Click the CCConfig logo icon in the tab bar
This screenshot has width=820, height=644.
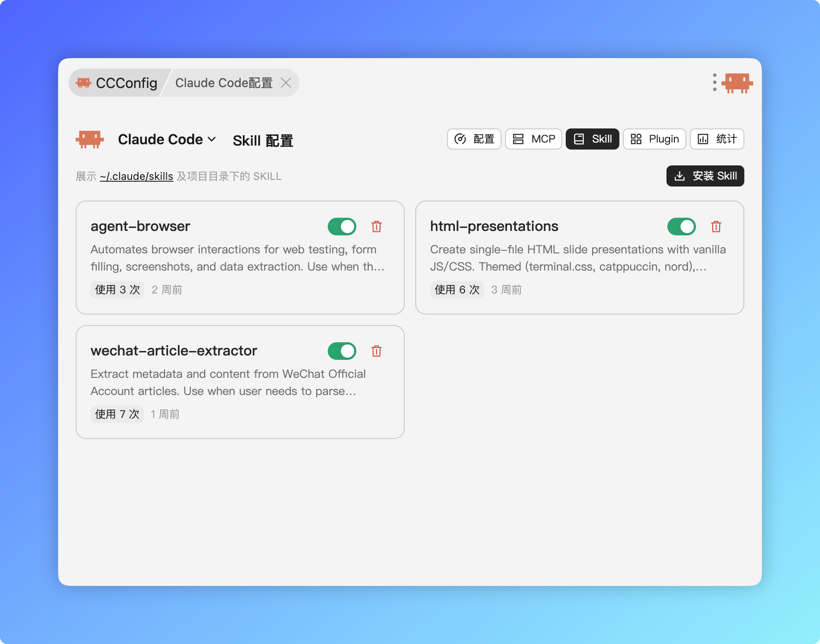click(84, 83)
